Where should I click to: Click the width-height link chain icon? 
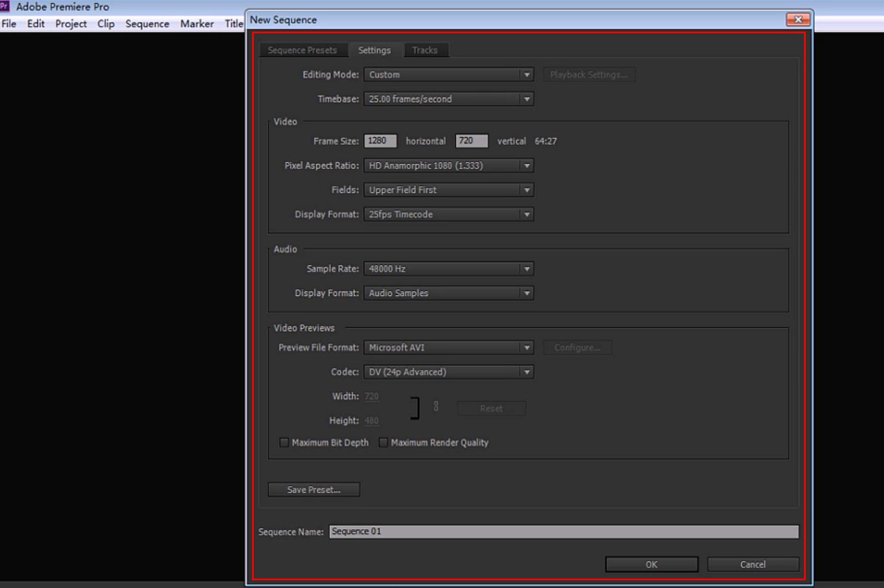click(436, 407)
